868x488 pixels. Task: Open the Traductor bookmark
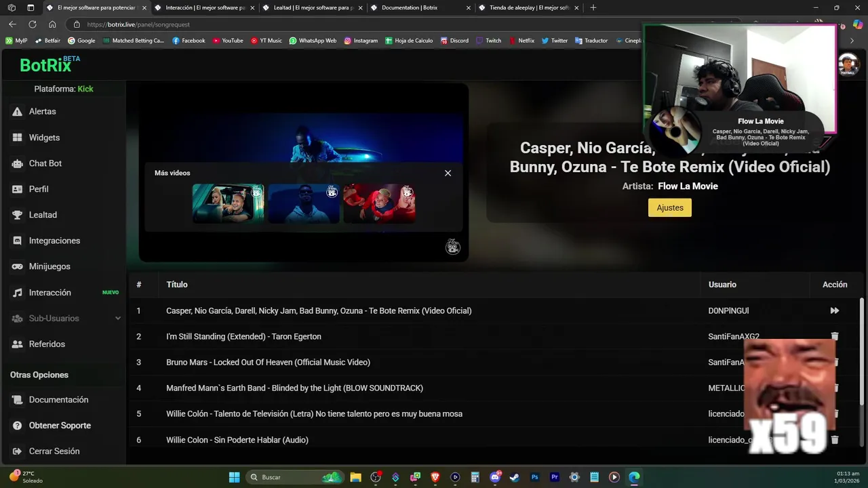tap(591, 41)
